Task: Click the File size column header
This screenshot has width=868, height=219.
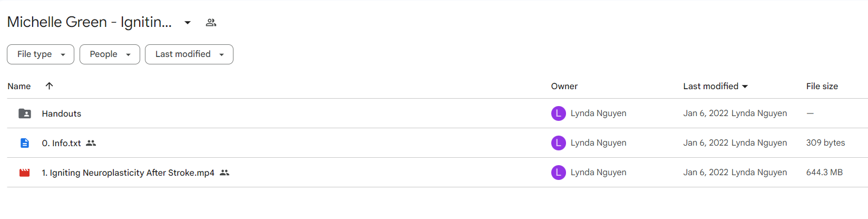Action: [822, 86]
